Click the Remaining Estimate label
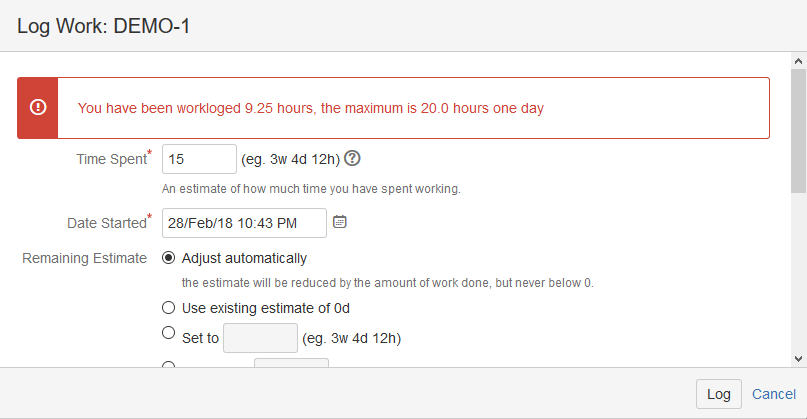The width and height of the screenshot is (807, 419). pos(84,258)
